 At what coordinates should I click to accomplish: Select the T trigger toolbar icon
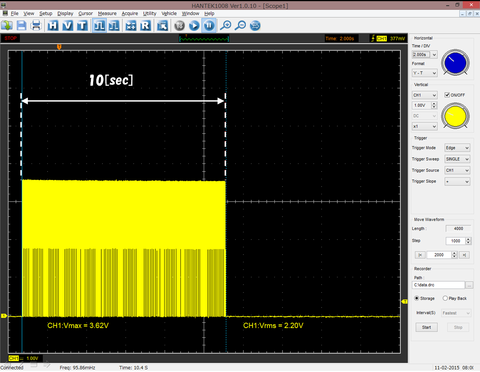tap(82, 25)
